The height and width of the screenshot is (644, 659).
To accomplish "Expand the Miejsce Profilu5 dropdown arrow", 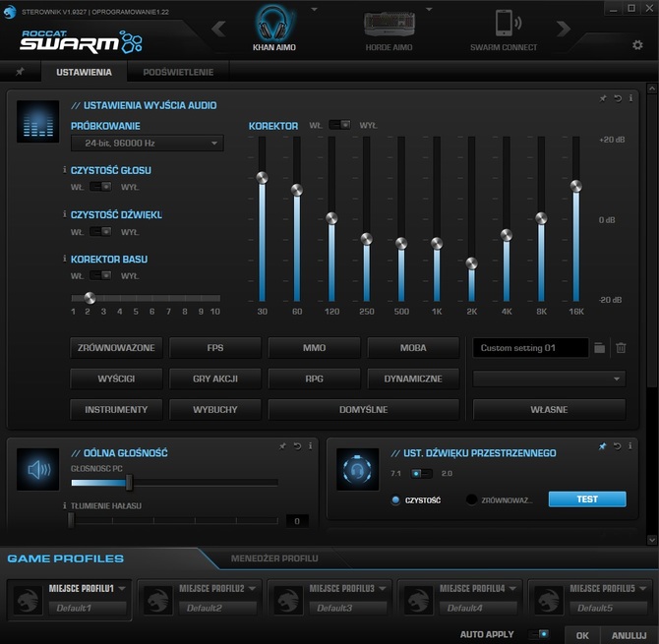I will tap(643, 589).
